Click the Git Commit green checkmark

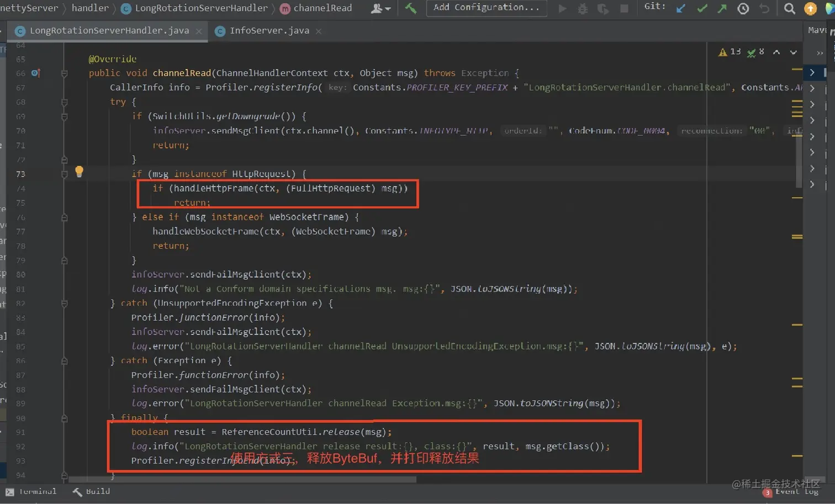point(702,8)
